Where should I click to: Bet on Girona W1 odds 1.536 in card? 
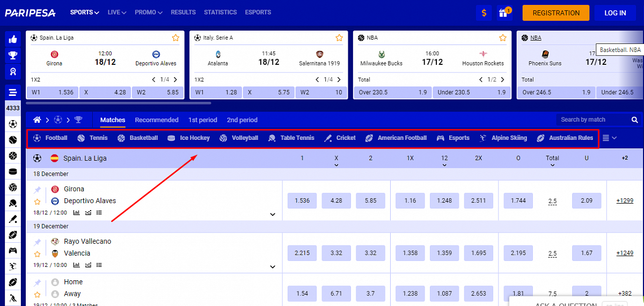pyautogui.click(x=52, y=92)
